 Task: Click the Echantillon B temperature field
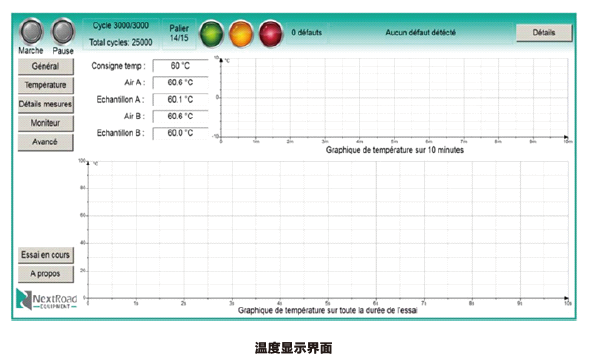pos(181,133)
